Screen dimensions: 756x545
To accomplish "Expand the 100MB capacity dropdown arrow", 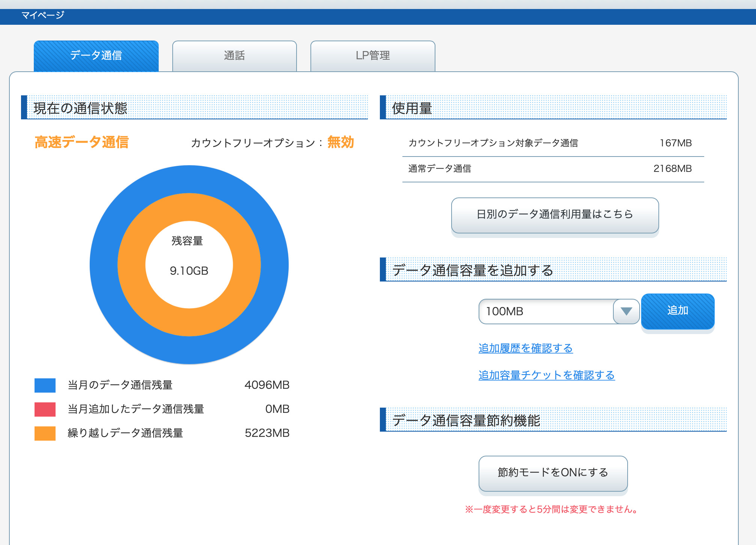I will pos(626,311).
